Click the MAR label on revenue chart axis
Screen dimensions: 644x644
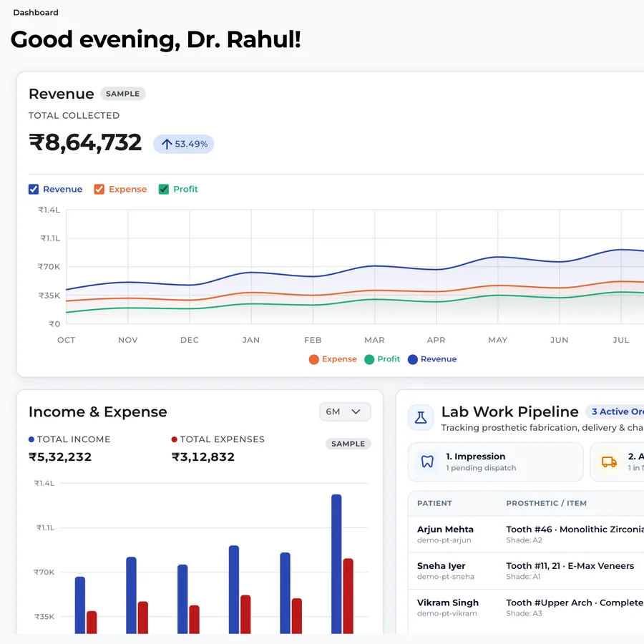pyautogui.click(x=374, y=340)
